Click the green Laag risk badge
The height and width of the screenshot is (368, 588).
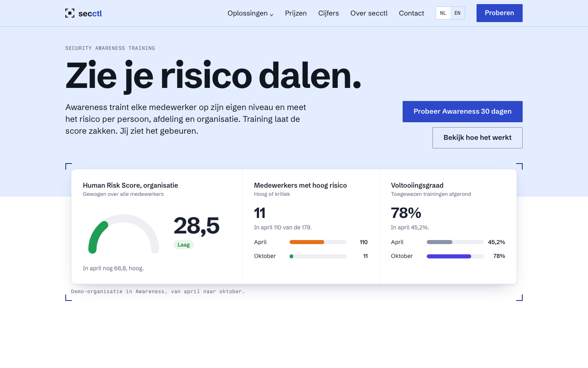pyautogui.click(x=184, y=245)
